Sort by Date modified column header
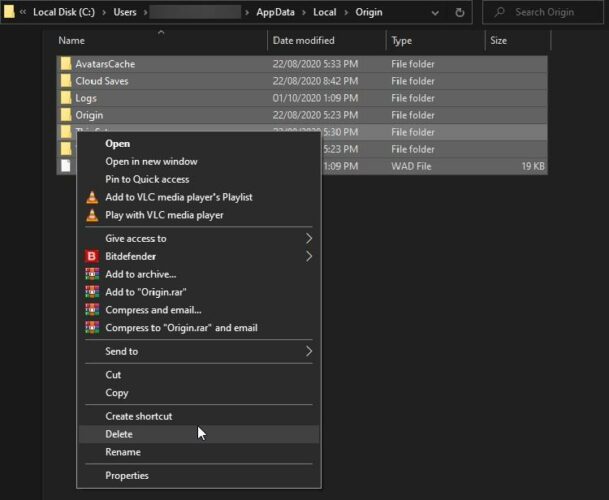 [303, 41]
